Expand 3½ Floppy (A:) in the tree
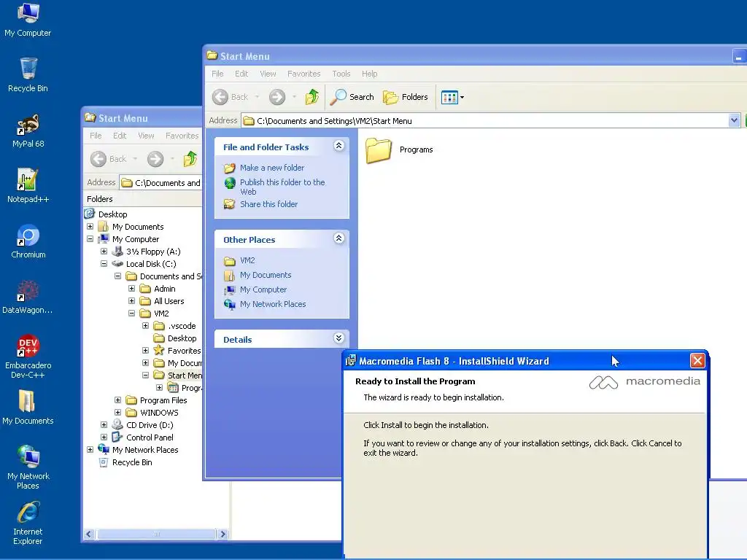The height and width of the screenshot is (560, 747). point(104,252)
